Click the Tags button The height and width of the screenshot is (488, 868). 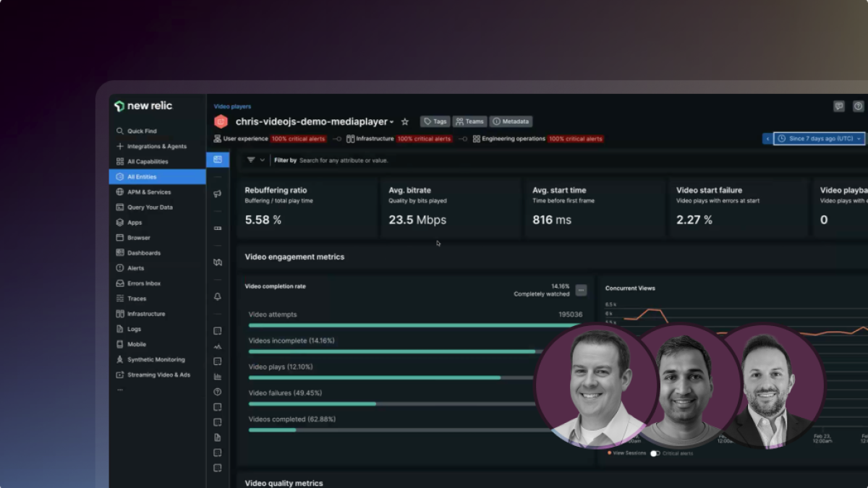tap(435, 121)
